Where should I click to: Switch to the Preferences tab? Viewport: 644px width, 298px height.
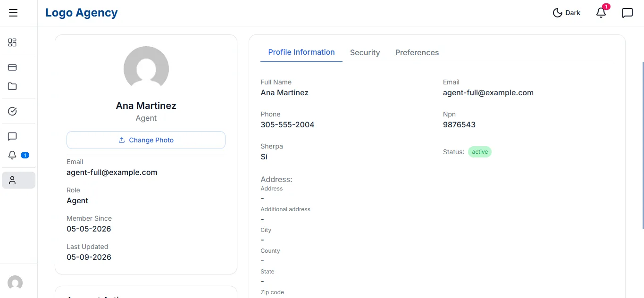click(x=417, y=53)
